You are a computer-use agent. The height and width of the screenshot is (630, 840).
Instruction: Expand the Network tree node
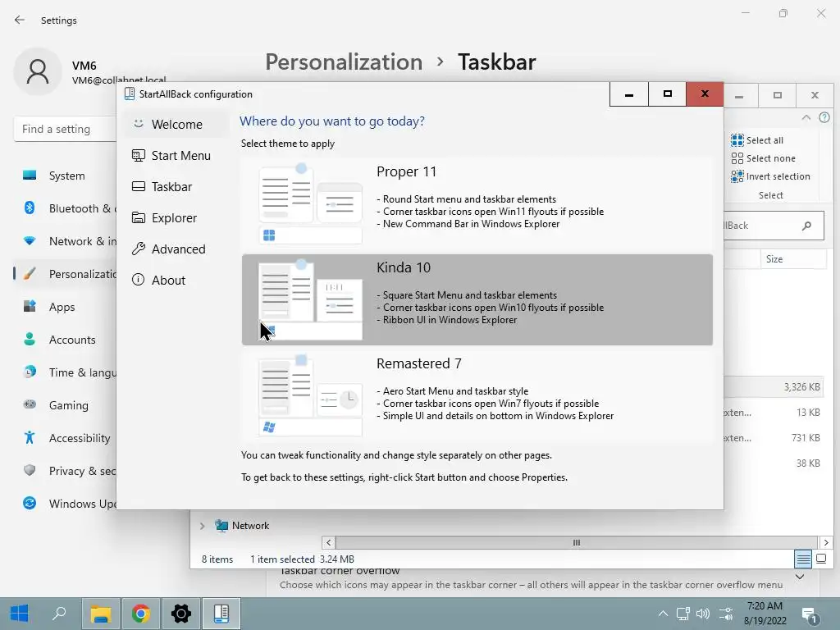click(x=202, y=526)
